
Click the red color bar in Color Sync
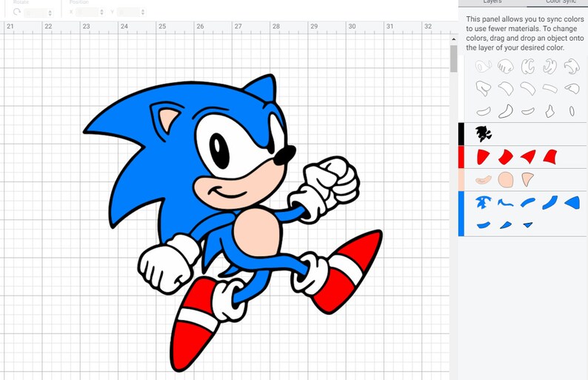tap(461, 157)
